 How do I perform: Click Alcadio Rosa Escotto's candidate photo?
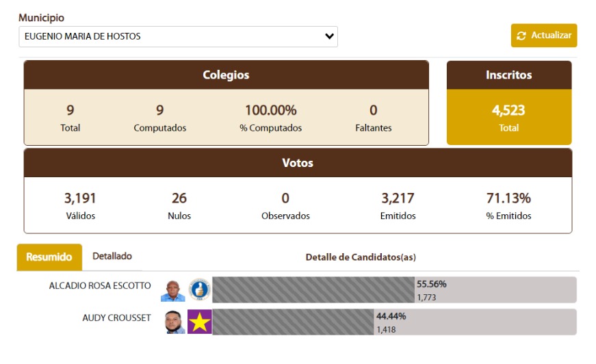[173, 290]
